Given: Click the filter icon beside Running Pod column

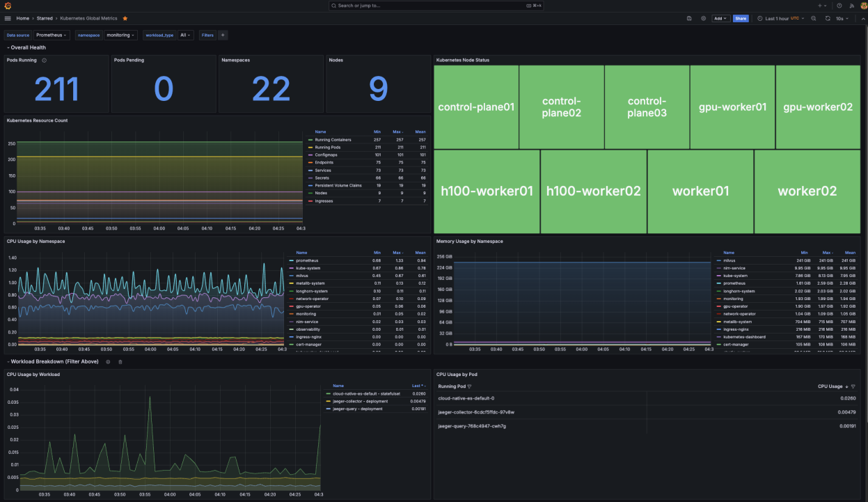Looking at the screenshot, I should (470, 386).
